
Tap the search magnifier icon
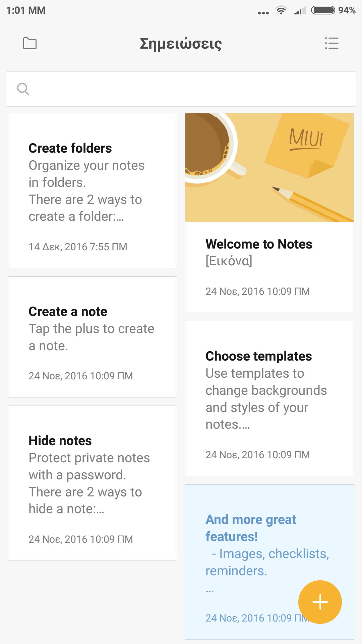point(23,89)
